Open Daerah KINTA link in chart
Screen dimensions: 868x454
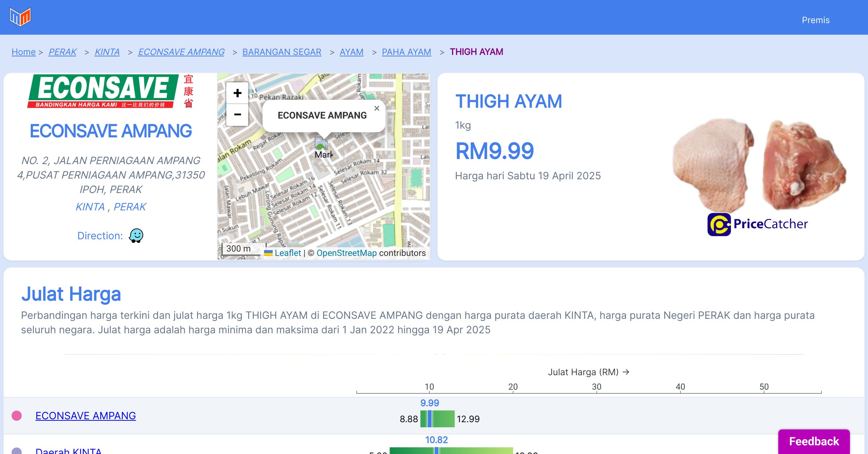[68, 451]
